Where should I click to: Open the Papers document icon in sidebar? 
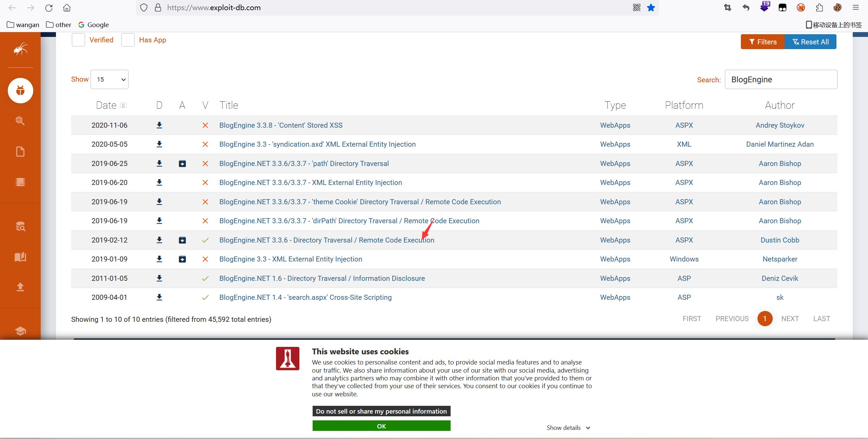[x=20, y=151]
